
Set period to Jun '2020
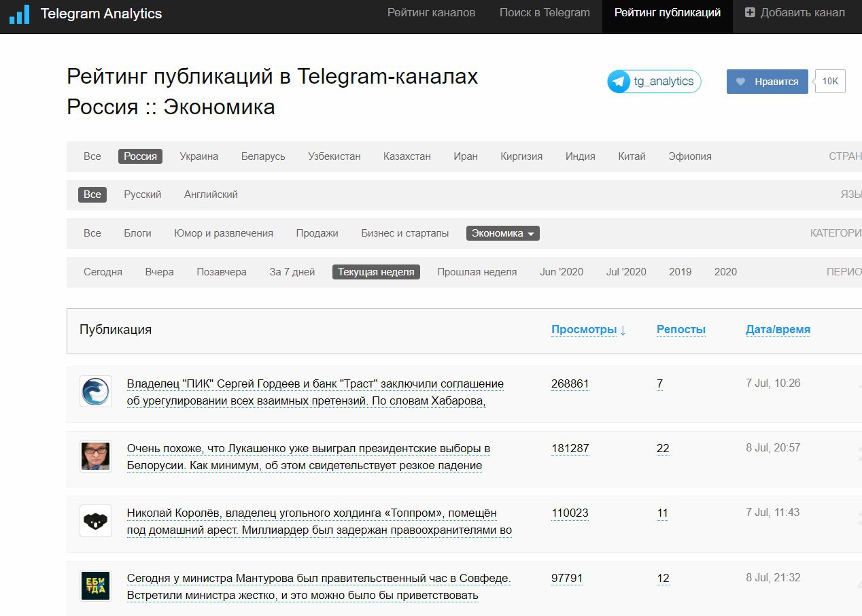click(562, 272)
